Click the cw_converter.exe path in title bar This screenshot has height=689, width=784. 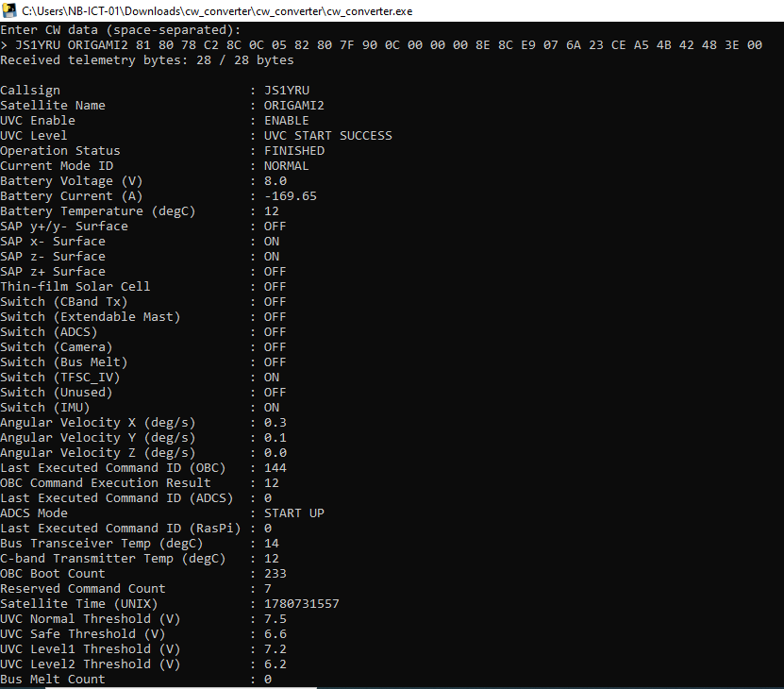pos(217,11)
